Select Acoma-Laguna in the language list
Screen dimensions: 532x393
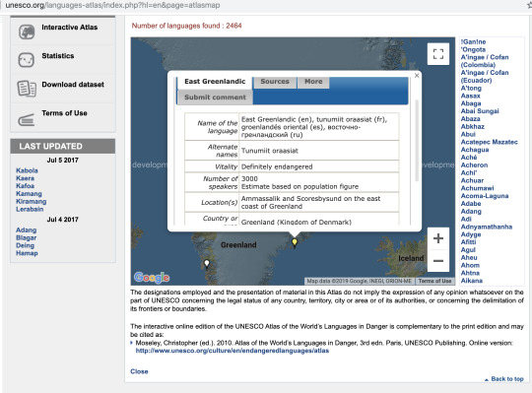pyautogui.click(x=485, y=196)
